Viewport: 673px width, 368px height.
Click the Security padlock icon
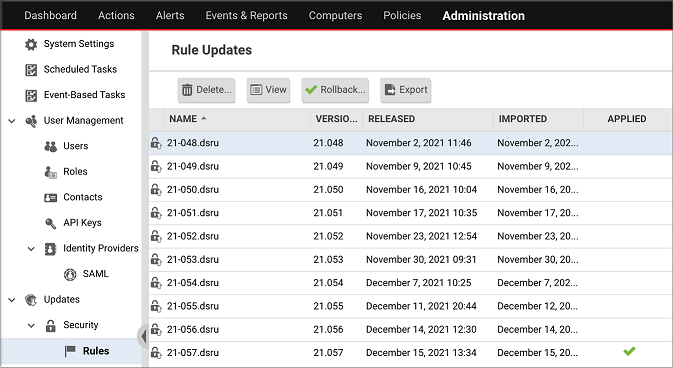coord(51,325)
